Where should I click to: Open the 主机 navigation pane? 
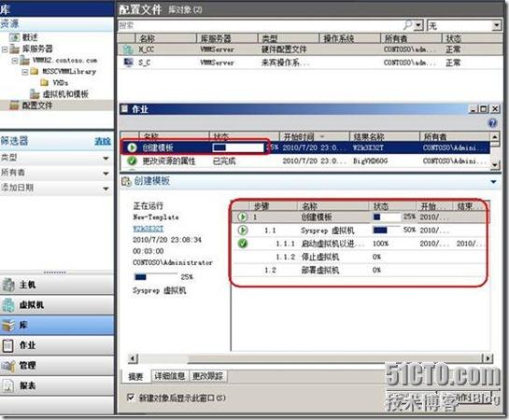point(57,285)
